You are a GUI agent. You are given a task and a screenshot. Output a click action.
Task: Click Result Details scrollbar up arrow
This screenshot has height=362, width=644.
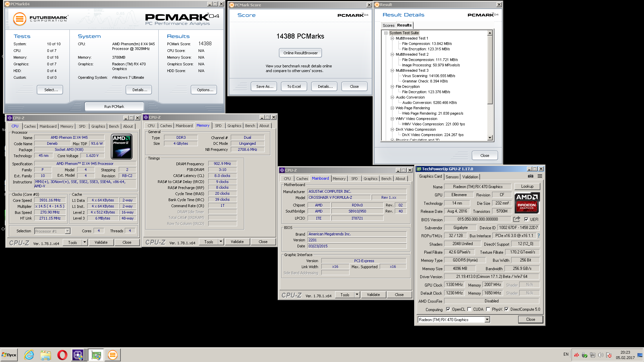490,33
